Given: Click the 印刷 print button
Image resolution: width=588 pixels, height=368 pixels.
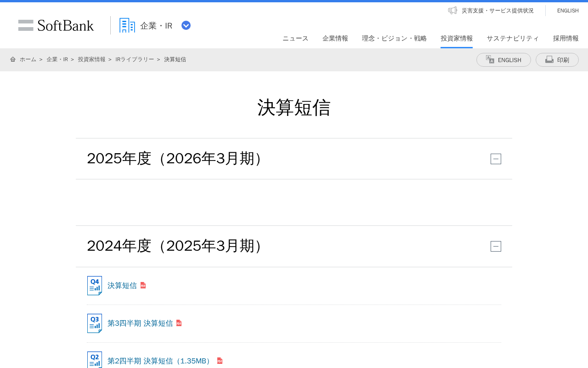Looking at the screenshot, I should [x=557, y=60].
